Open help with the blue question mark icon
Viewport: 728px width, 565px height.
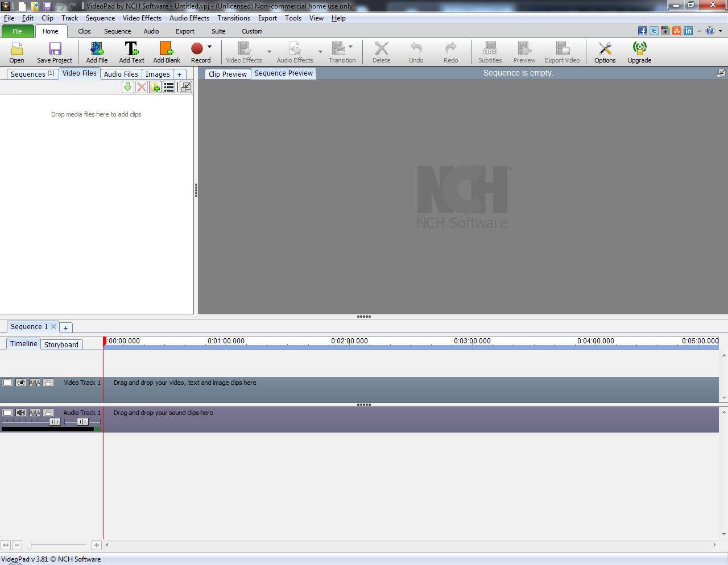coord(710,31)
